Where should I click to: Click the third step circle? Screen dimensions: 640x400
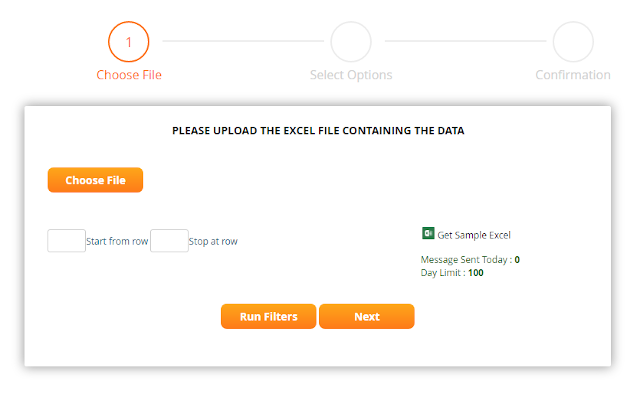tap(573, 42)
